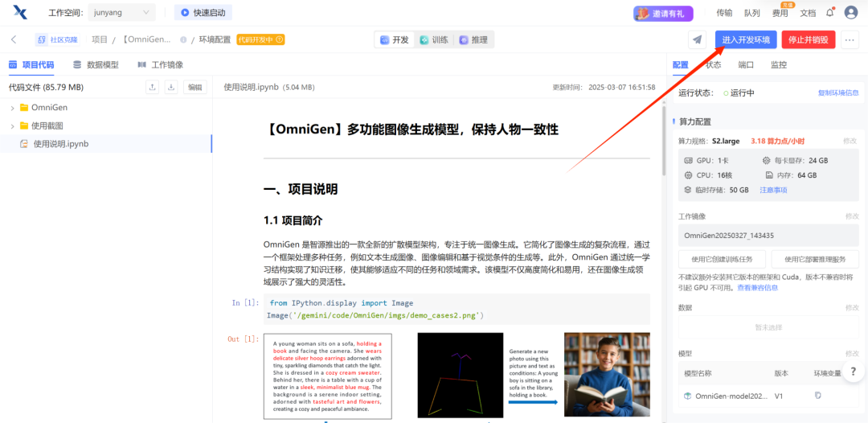The image size is (868, 423).
Task: Copy environment variable icon for OmniGen model
Action: [x=817, y=396]
